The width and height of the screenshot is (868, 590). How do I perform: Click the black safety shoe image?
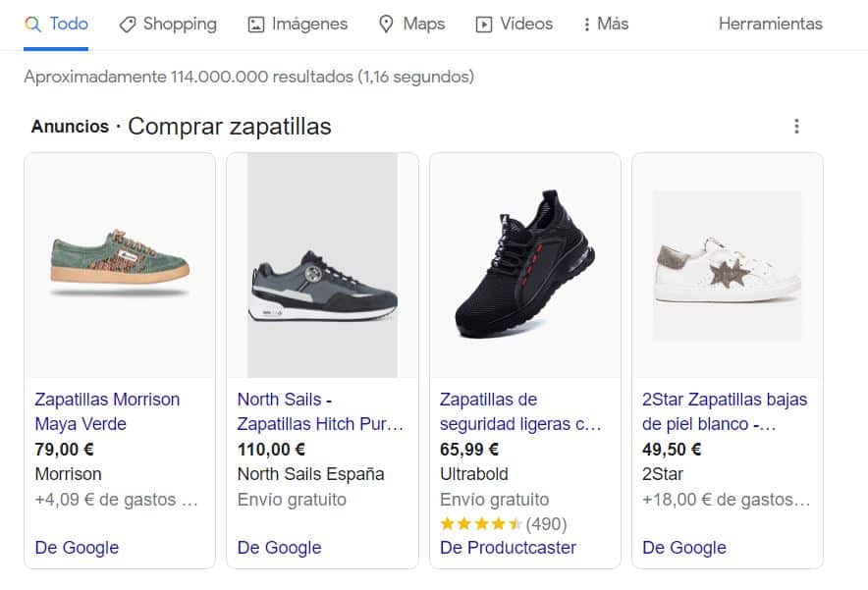tap(524, 265)
